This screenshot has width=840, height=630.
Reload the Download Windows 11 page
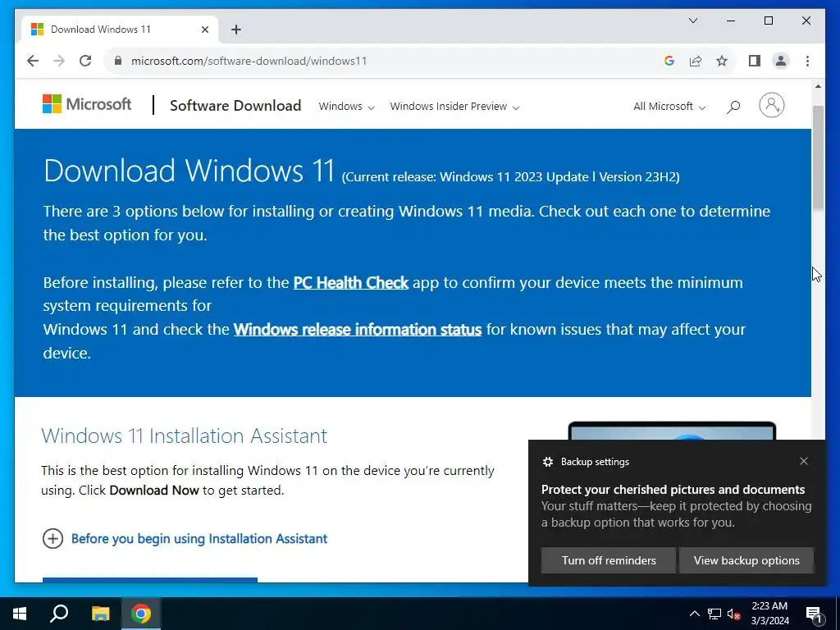point(85,61)
